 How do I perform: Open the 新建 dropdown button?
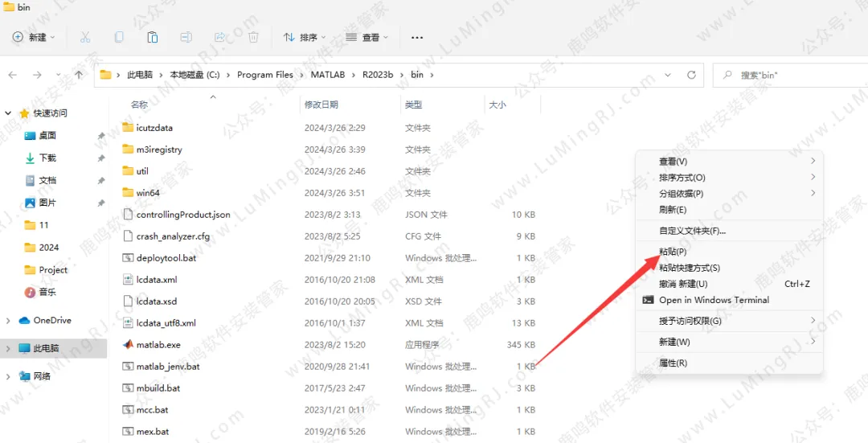[x=34, y=37]
